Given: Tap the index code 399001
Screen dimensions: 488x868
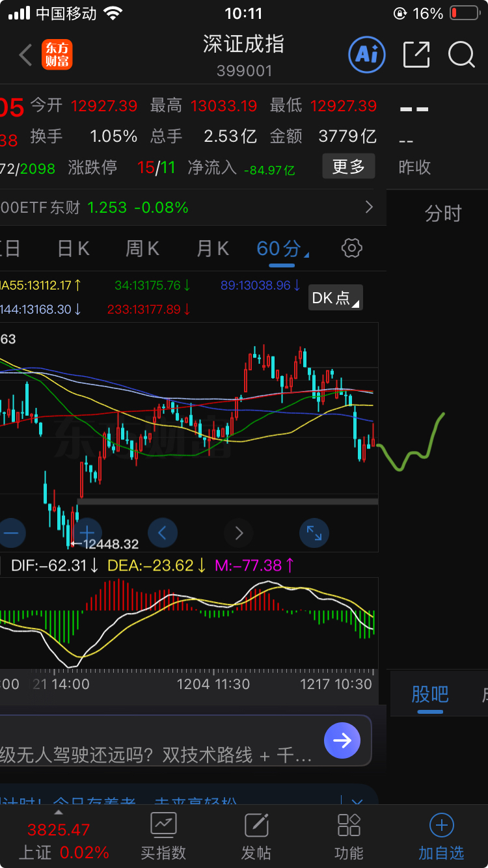Looking at the screenshot, I should click(244, 70).
